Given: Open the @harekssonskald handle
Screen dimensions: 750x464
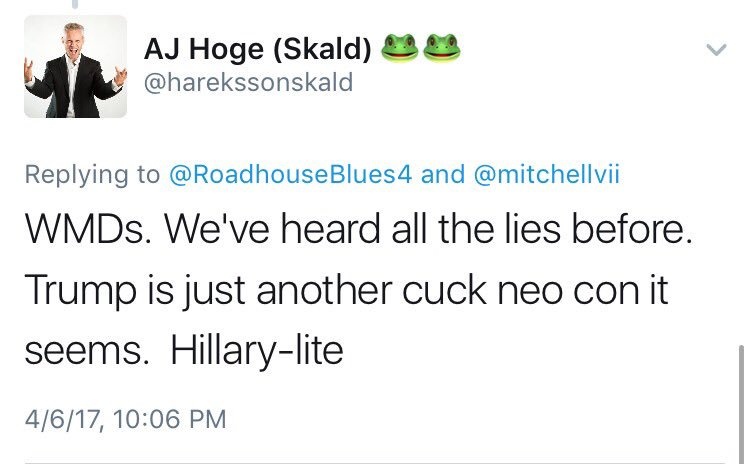Looking at the screenshot, I should point(249,83).
